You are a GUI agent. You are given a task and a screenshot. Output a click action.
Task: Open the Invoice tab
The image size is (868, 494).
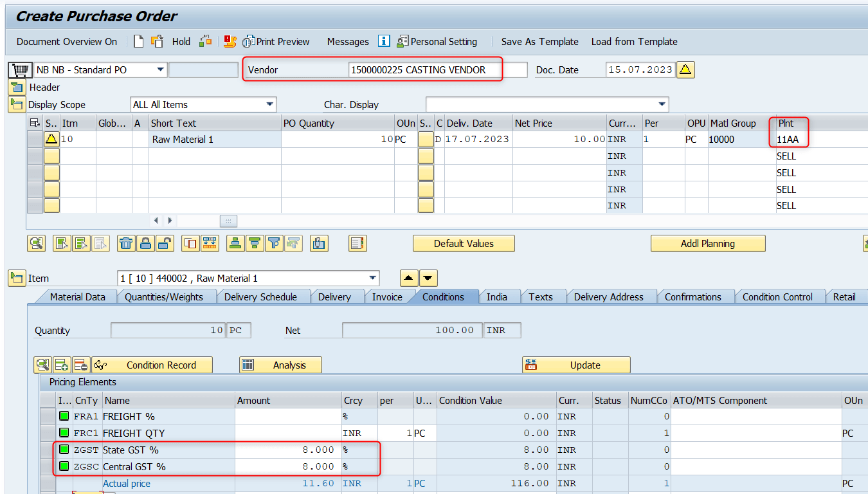(387, 297)
